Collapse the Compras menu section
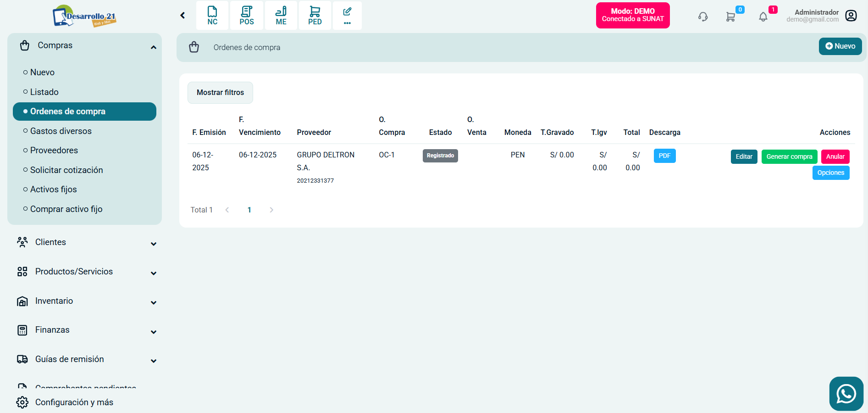Viewport: 868px width, 413px height. click(154, 47)
